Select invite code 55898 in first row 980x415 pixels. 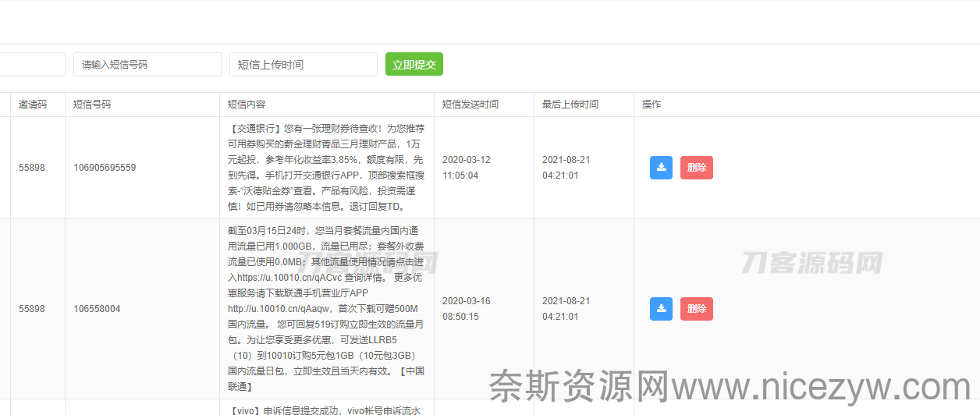32,168
